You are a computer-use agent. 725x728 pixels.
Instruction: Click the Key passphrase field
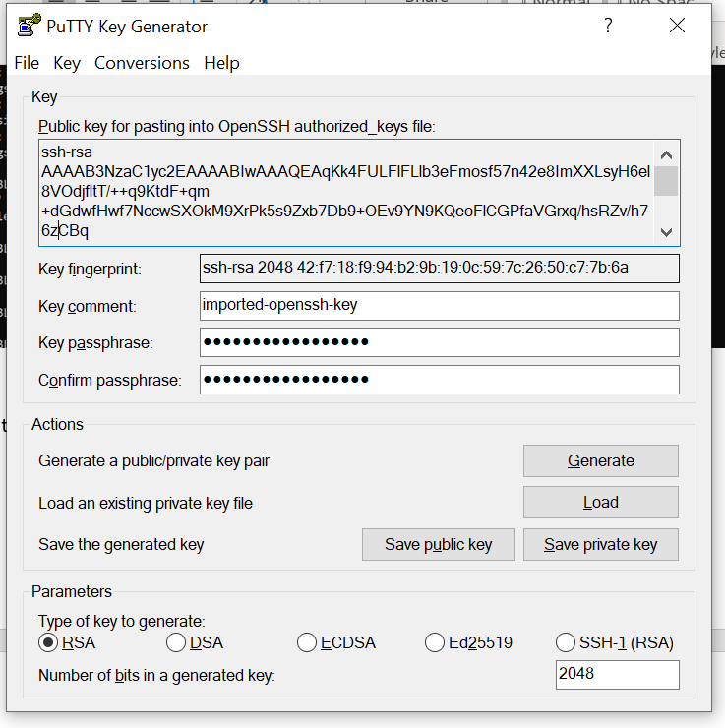pos(440,342)
